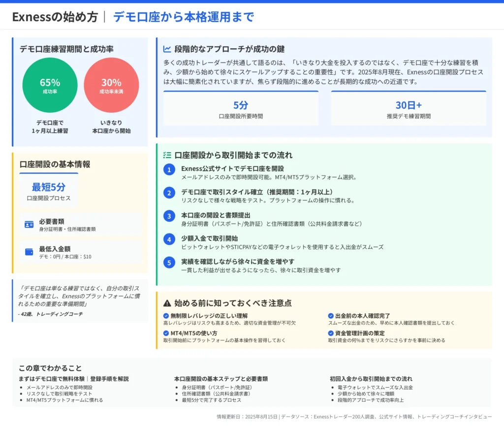
Task: Click bullet 住所確認書類（公共料金請求書）
Action: pos(216,393)
